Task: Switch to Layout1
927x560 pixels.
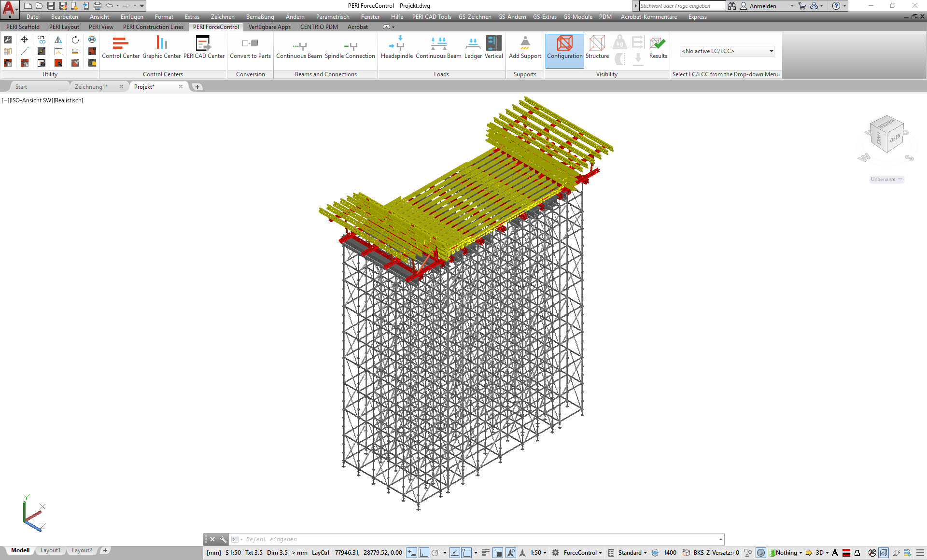Action: pos(50,550)
